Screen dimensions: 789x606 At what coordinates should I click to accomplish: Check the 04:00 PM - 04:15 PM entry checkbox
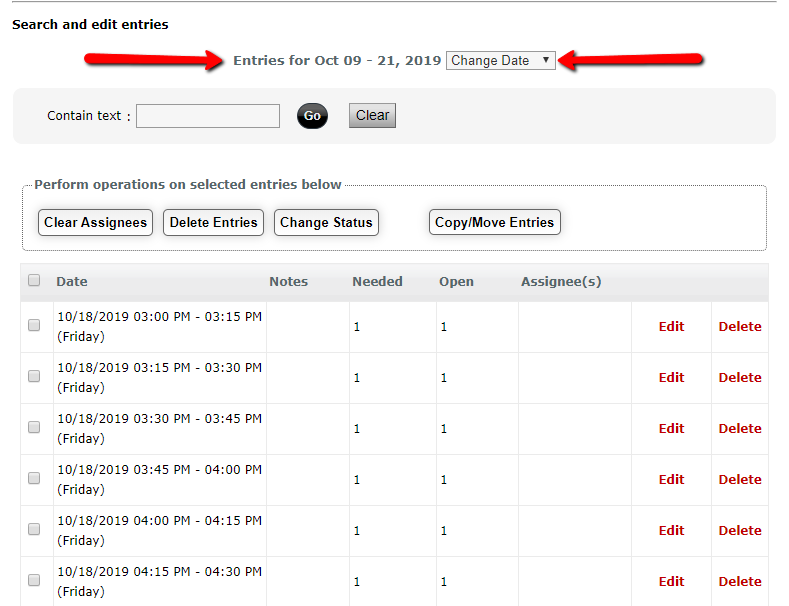[34, 529]
